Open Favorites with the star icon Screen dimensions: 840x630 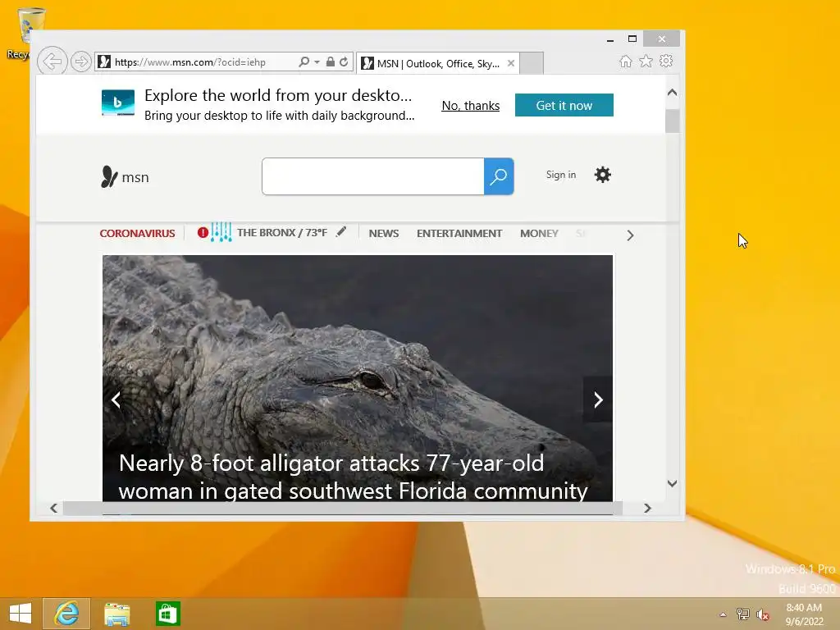point(646,62)
